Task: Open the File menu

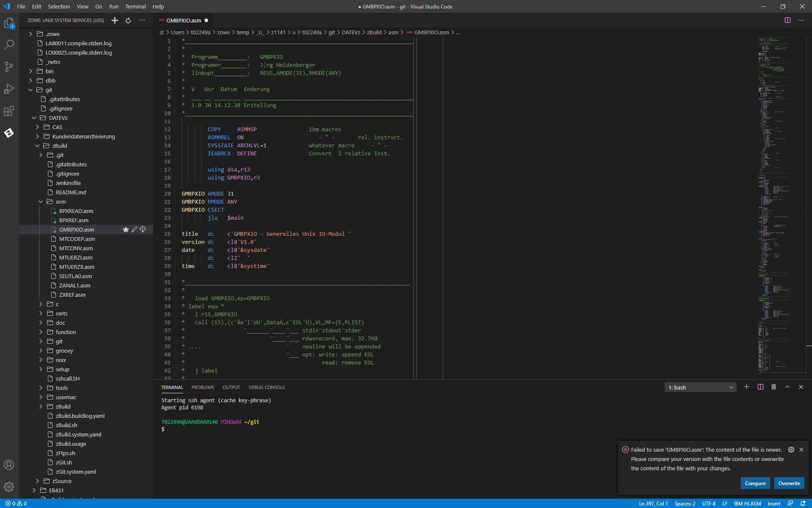Action: click(21, 6)
